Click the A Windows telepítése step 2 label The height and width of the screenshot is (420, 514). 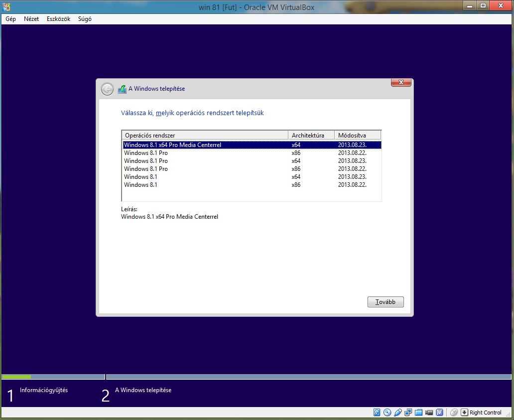(143, 390)
